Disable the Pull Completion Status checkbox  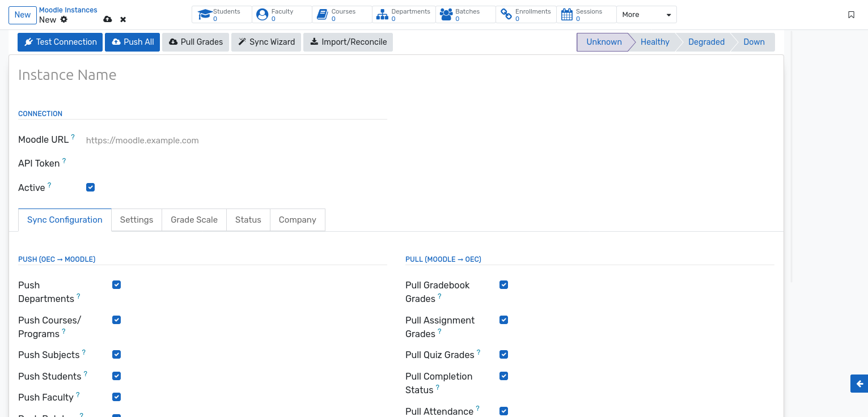point(503,376)
